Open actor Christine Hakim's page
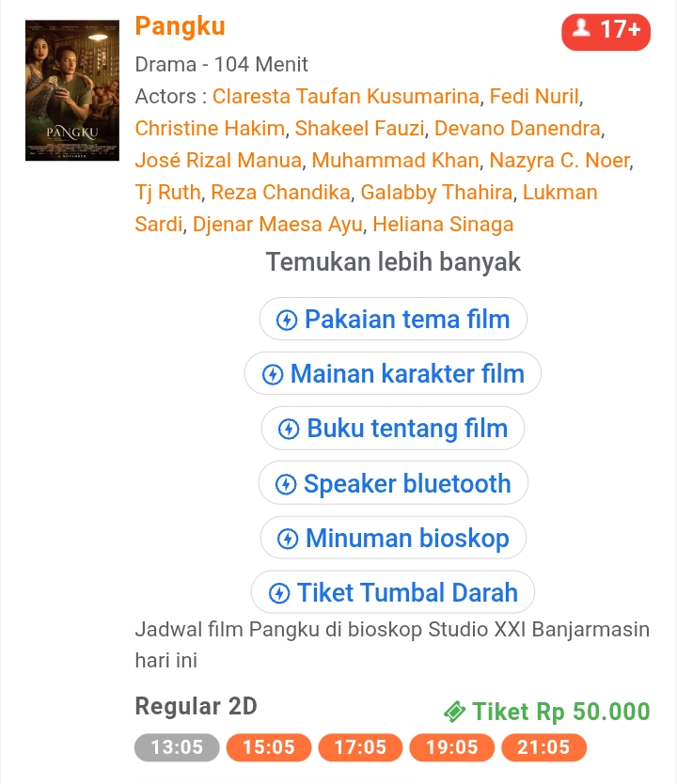Image resolution: width=677 pixels, height=784 pixels. click(212, 128)
